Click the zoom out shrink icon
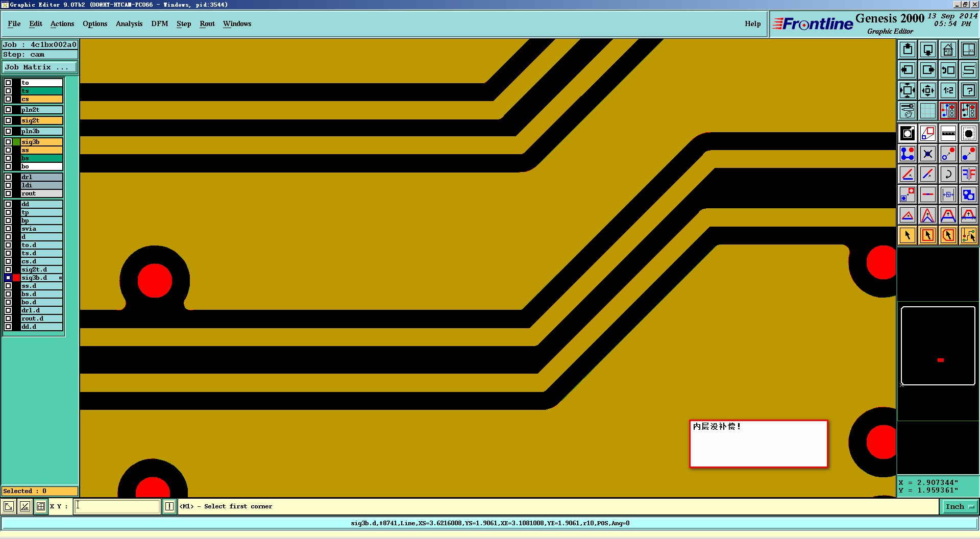Viewport: 980px width, 539px height. [x=928, y=90]
